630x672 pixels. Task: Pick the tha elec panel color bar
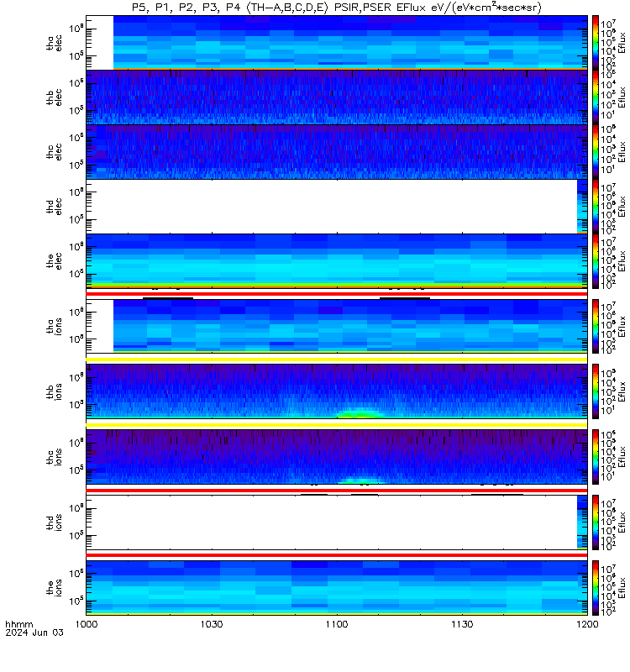[x=596, y=43]
